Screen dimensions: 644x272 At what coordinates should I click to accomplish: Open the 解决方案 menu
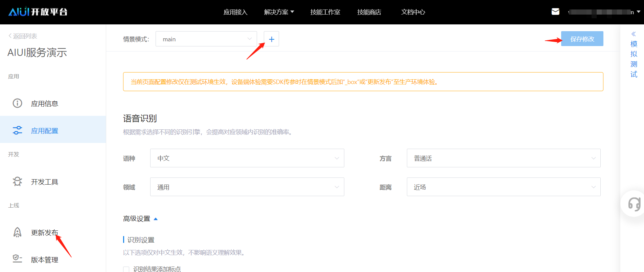279,12
